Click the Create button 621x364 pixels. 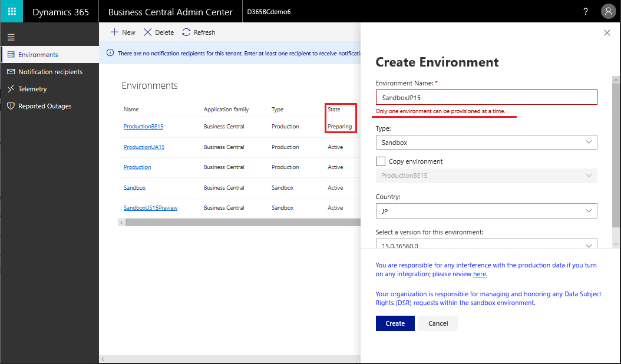(x=395, y=323)
